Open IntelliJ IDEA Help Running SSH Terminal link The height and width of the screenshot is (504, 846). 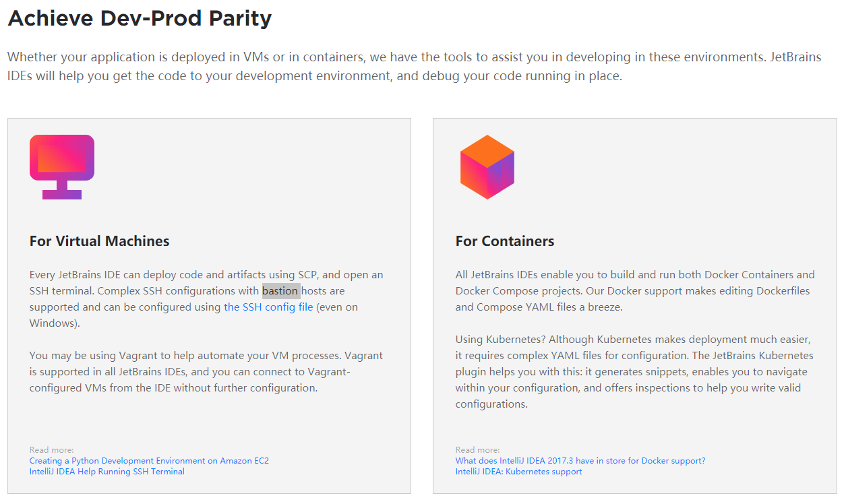(107, 472)
